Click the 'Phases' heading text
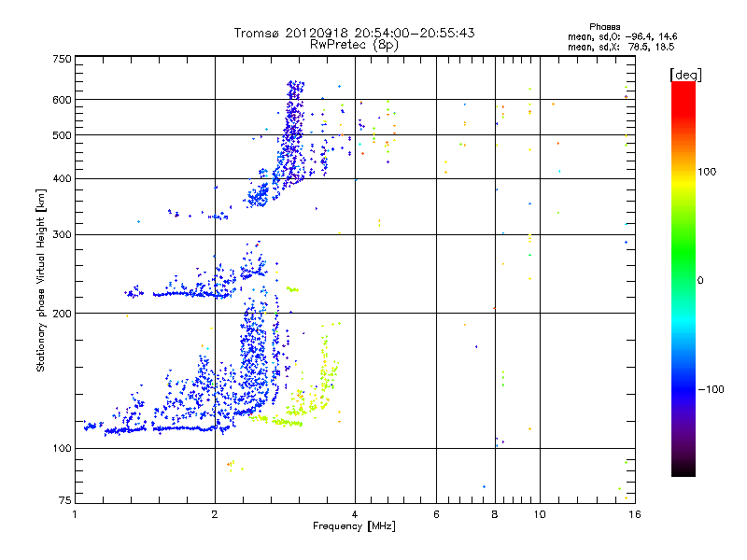Screen dimensions: 747x560 point(604,27)
